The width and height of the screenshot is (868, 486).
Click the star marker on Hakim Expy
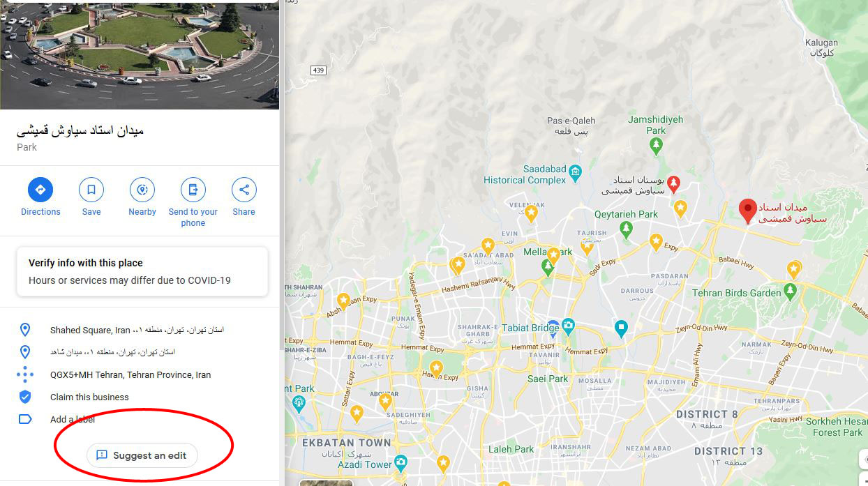(x=436, y=367)
